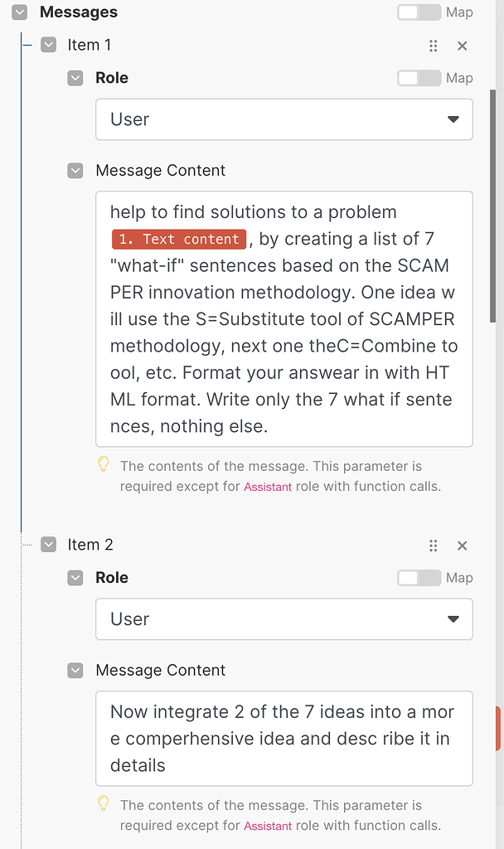
Task: Click inside Item 2's Message Content field
Action: (282, 738)
